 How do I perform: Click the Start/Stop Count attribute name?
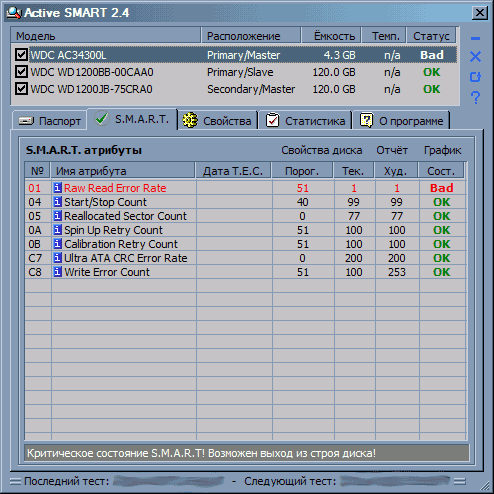click(105, 202)
